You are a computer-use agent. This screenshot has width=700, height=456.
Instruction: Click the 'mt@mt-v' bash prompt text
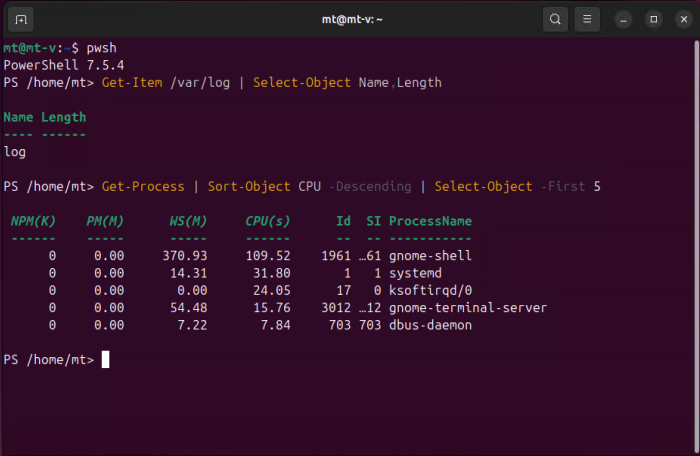click(x=29, y=48)
